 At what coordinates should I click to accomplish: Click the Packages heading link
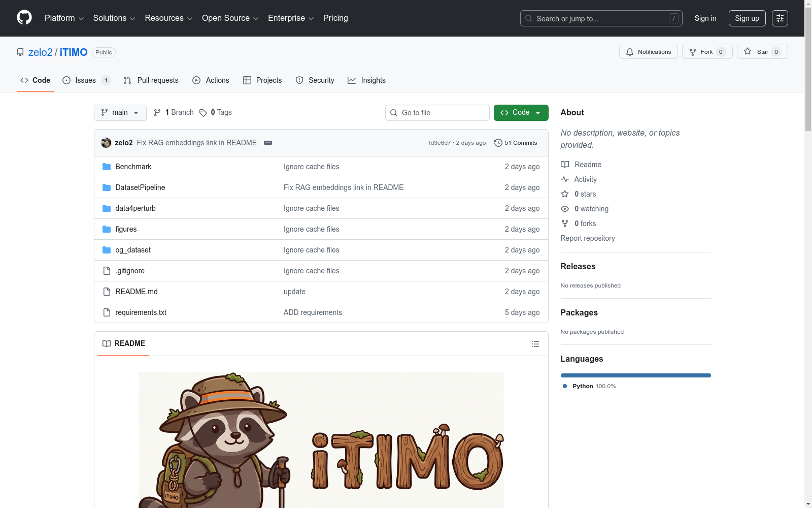point(579,312)
